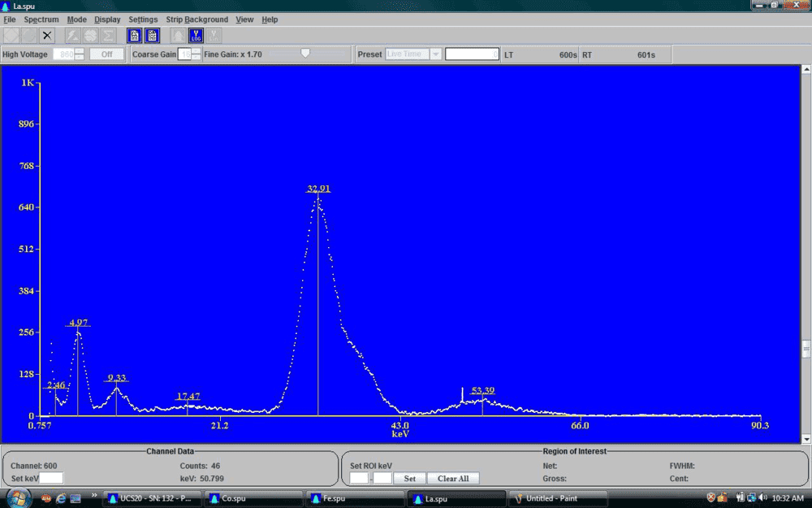
Task: Click the Internet Explorer quick launch icon
Action: [61, 497]
